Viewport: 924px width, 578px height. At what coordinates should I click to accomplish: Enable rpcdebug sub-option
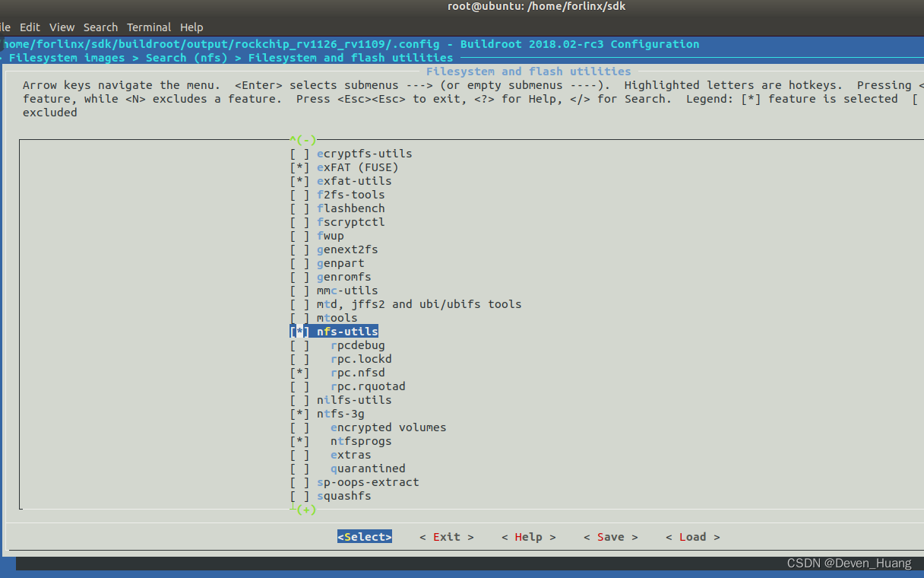pyautogui.click(x=299, y=345)
